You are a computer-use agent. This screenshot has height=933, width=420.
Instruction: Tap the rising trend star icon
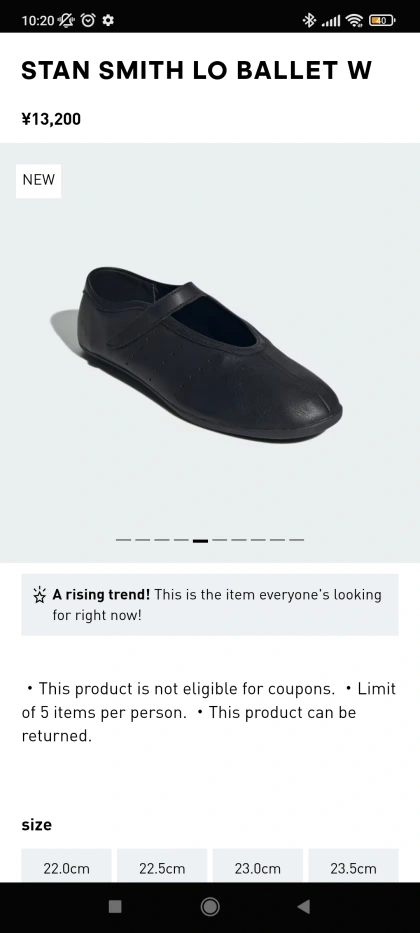click(39, 595)
